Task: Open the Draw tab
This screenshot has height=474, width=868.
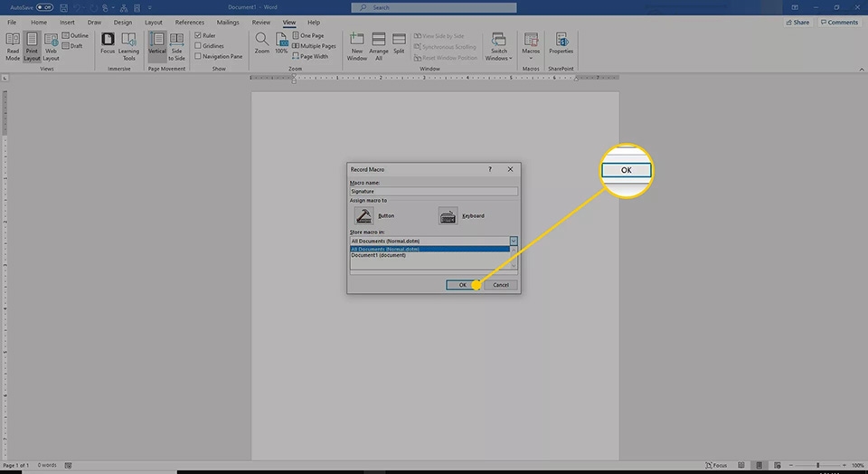Action: coord(94,23)
